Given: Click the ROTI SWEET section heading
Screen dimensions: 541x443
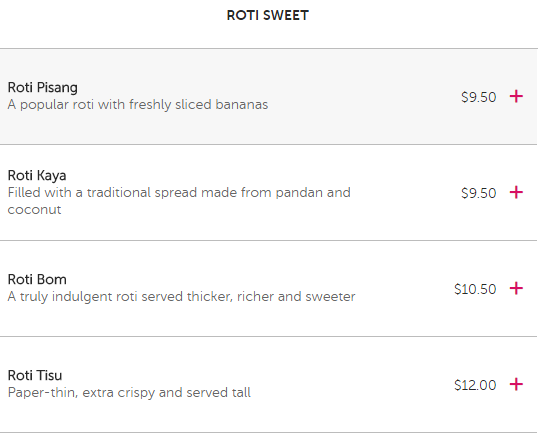Looking at the screenshot, I should 267,16.
